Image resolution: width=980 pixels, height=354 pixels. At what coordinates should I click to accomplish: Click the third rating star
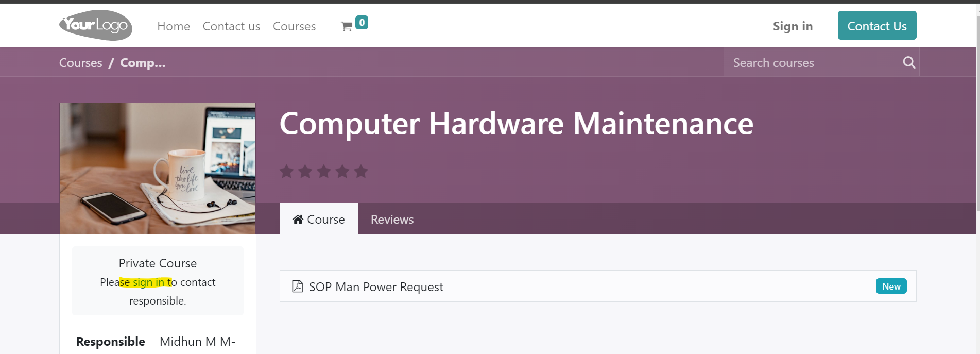(x=324, y=171)
